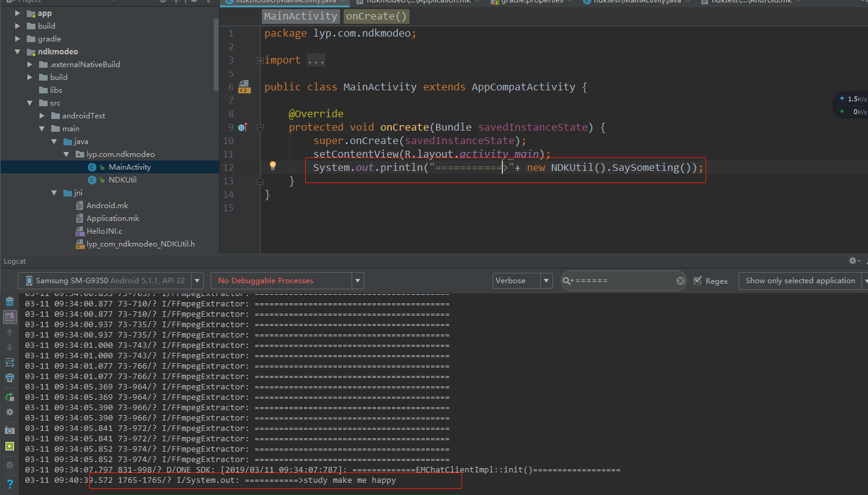Take a screenshot with the camera icon

10,430
